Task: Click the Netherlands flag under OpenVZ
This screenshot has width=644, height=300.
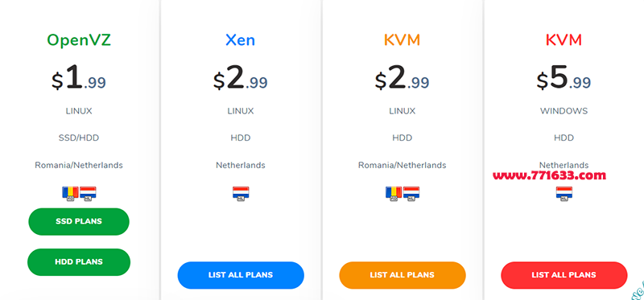Action: coord(88,194)
